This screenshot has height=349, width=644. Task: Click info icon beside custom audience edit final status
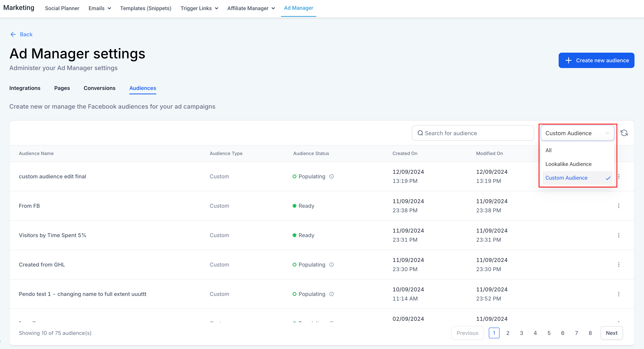tap(332, 176)
